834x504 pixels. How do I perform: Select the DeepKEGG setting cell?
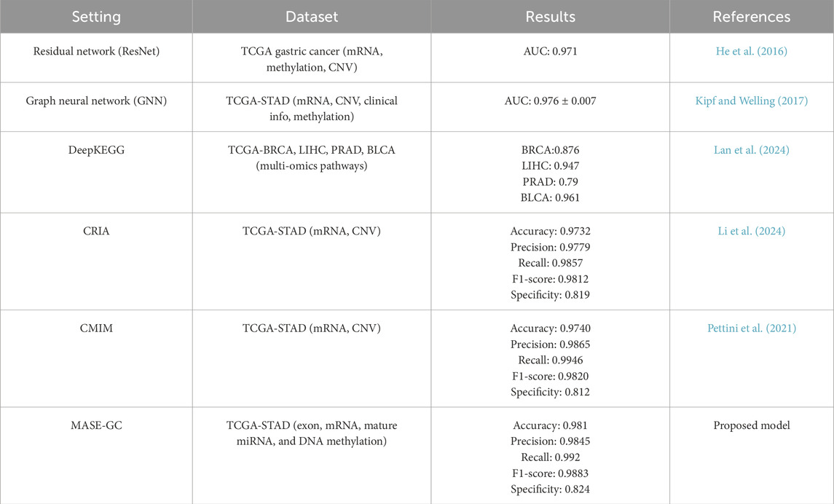[96, 150]
